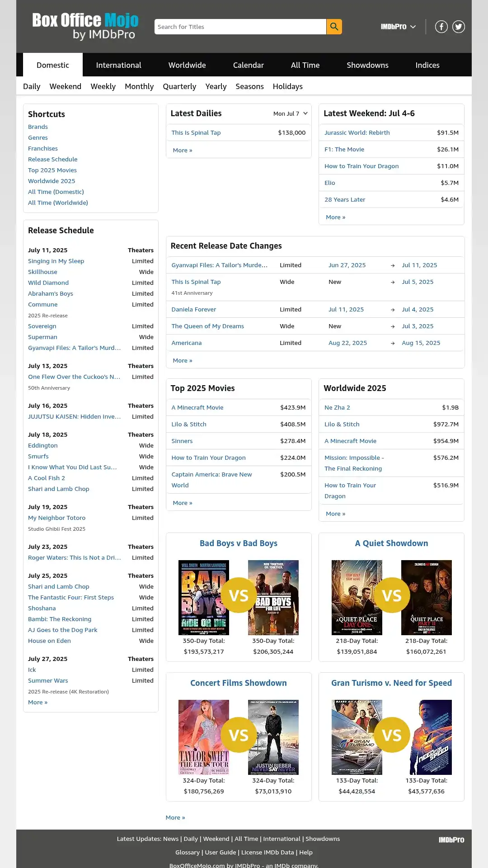Viewport: 488px width, 868px height.
Task: Open the Twitter icon in header
Action: click(x=459, y=27)
